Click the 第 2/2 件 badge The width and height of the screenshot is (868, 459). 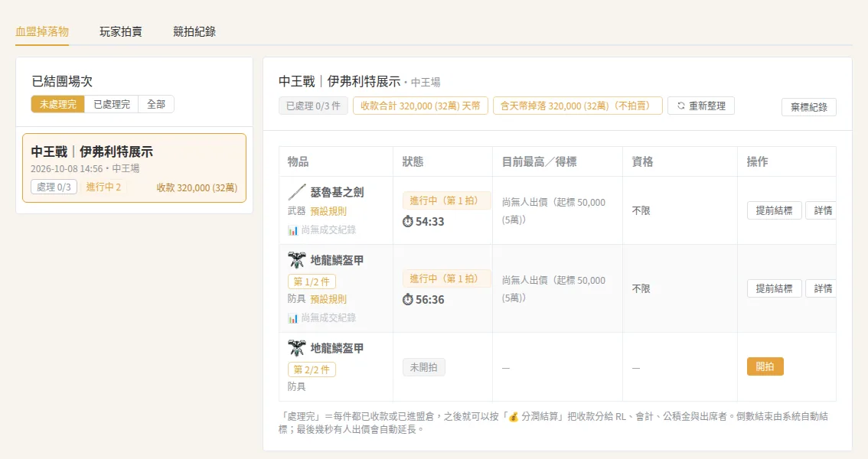click(312, 369)
